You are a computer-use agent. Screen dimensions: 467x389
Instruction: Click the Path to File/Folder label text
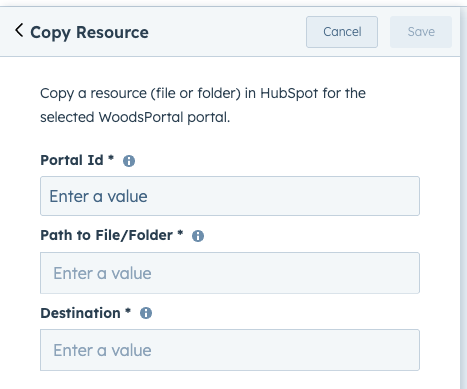coord(107,235)
